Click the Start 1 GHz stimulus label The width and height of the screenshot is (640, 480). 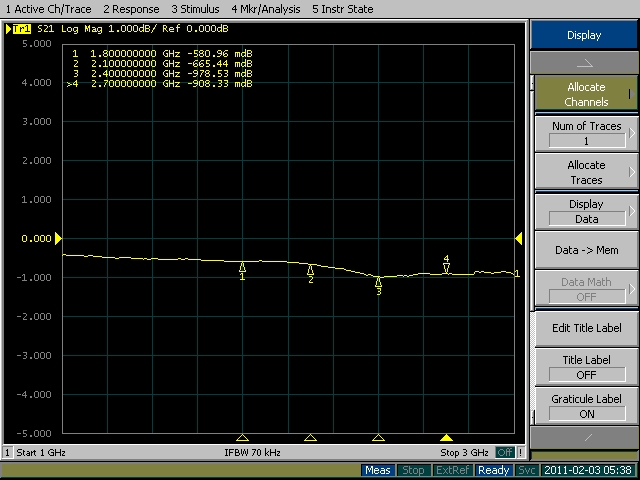[41, 453]
